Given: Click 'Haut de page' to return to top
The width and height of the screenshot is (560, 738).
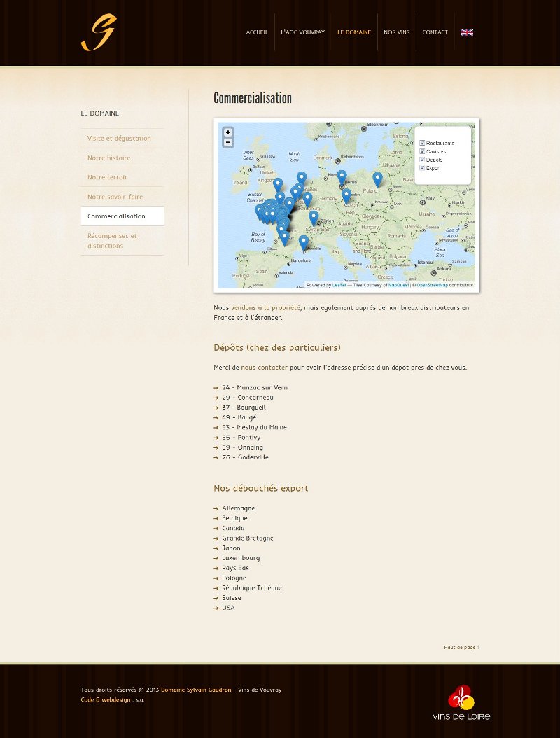Looking at the screenshot, I should (x=461, y=648).
